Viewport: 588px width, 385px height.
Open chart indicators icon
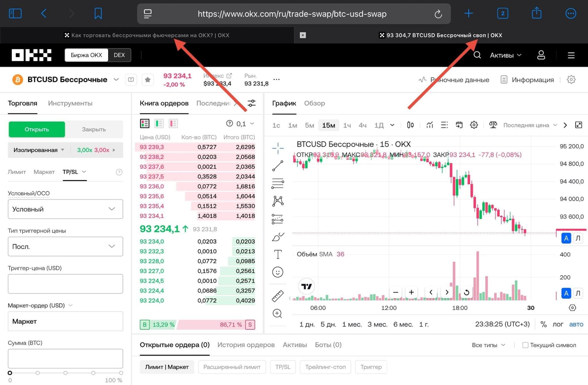430,125
